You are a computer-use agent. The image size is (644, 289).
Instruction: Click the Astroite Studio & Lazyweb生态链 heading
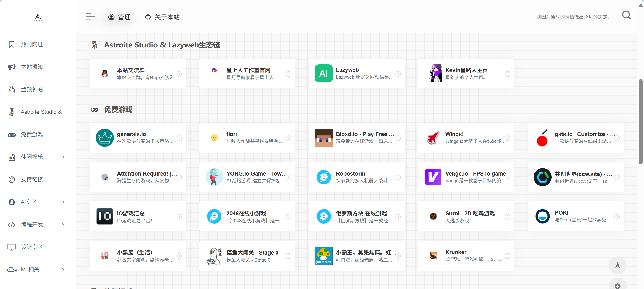[162, 45]
